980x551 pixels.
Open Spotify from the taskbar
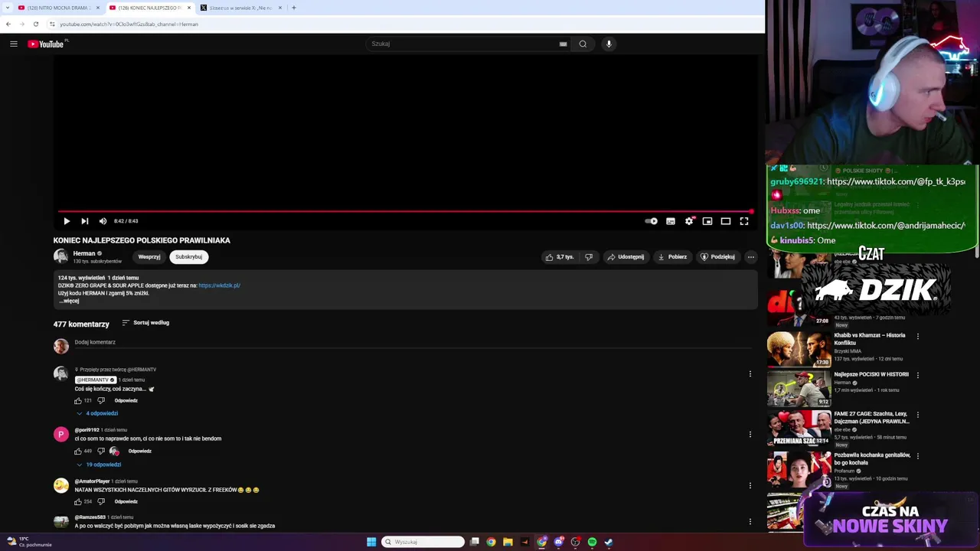(x=592, y=542)
